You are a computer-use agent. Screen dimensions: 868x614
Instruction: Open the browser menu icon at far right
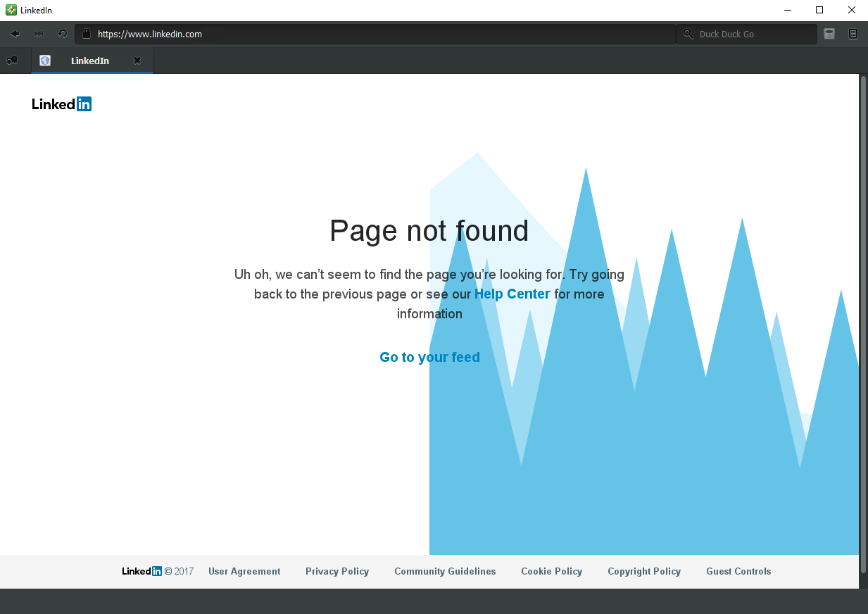(x=853, y=34)
